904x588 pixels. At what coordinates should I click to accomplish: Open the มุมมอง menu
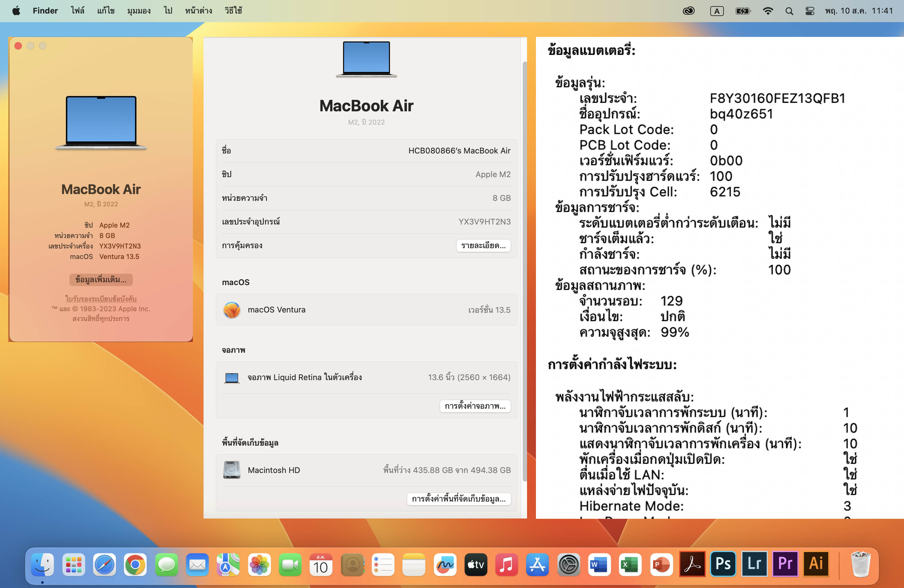139,11
